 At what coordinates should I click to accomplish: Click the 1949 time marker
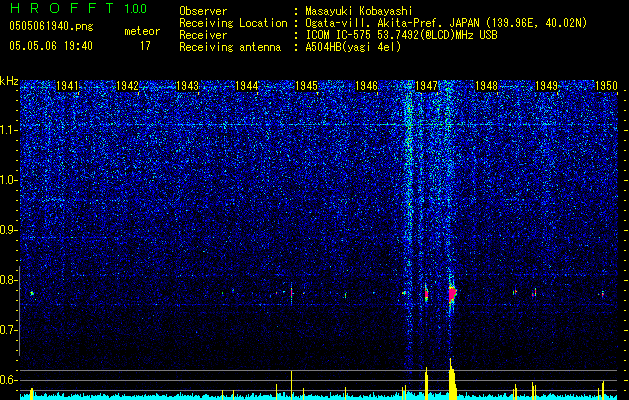click(546, 85)
